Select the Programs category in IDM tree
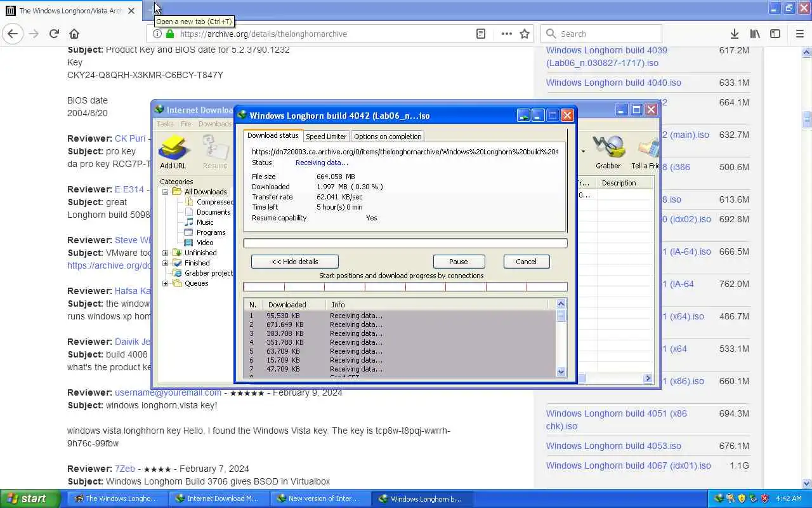Viewport: 812px width, 508px height. tap(211, 232)
